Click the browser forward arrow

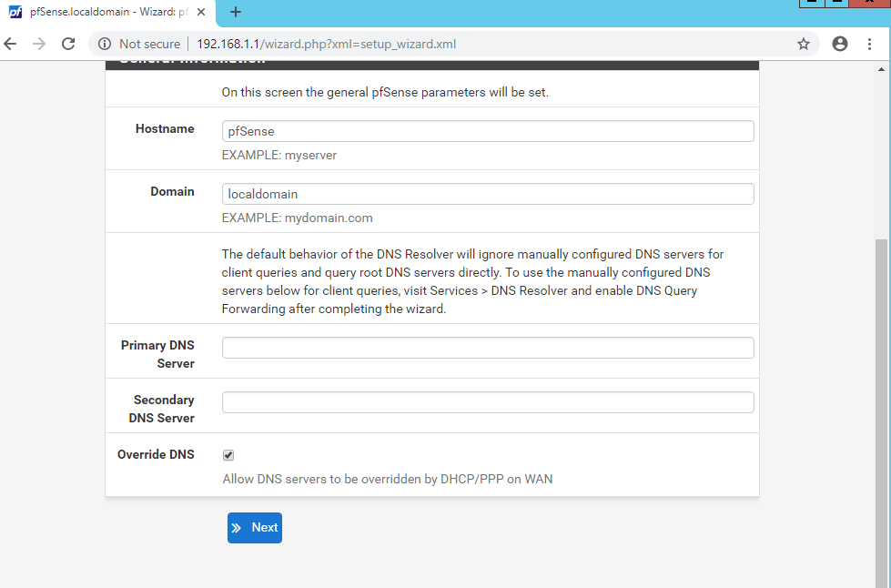click(x=39, y=44)
